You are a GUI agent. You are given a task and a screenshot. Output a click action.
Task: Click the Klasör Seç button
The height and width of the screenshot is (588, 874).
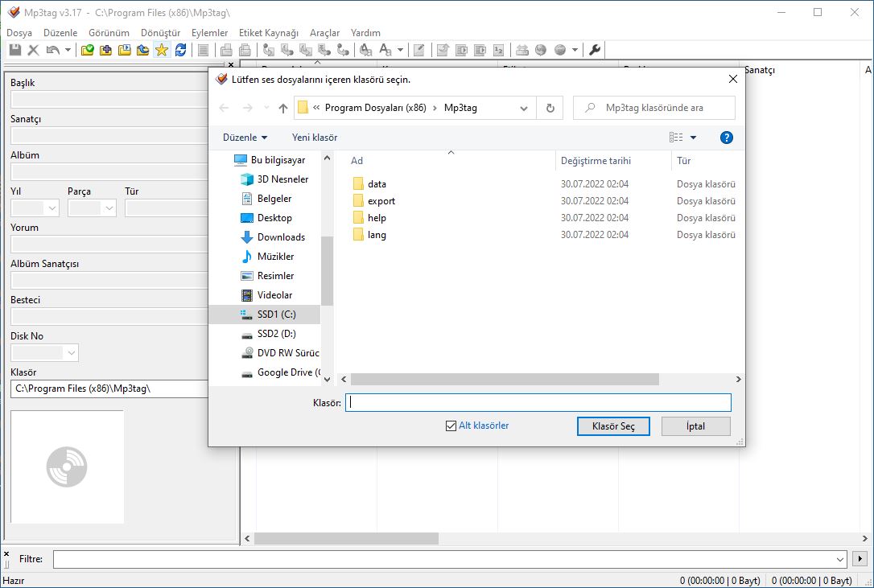613,426
